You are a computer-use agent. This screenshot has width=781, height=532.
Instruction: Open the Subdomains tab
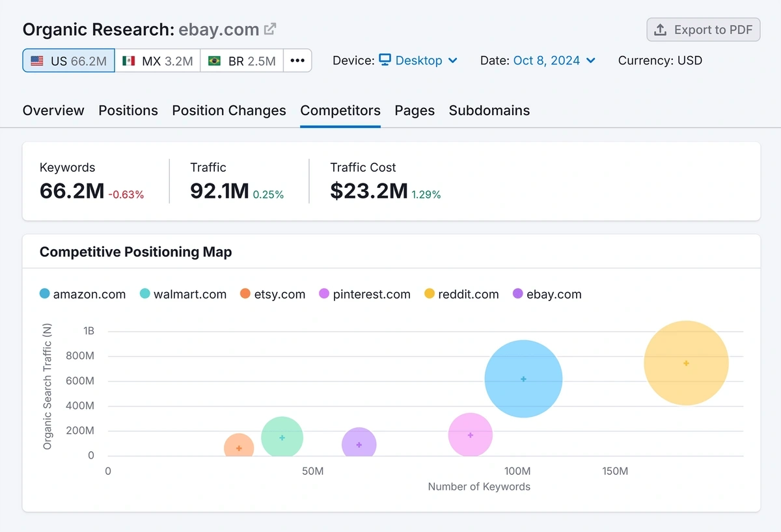489,111
